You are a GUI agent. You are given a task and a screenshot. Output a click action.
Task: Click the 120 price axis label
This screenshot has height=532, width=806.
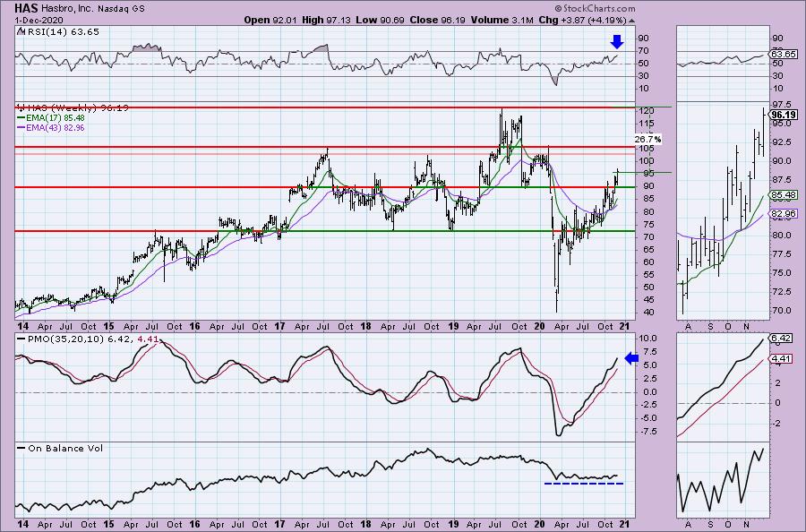[x=646, y=111]
